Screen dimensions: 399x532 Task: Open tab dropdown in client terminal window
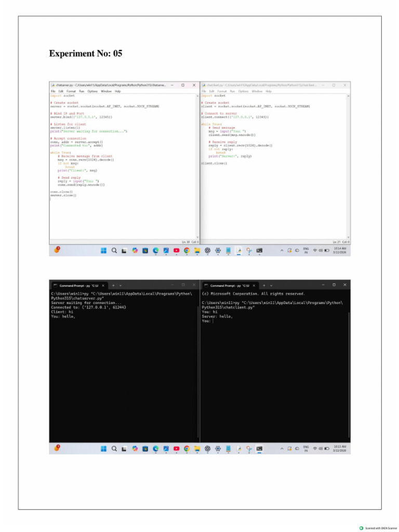click(271, 286)
